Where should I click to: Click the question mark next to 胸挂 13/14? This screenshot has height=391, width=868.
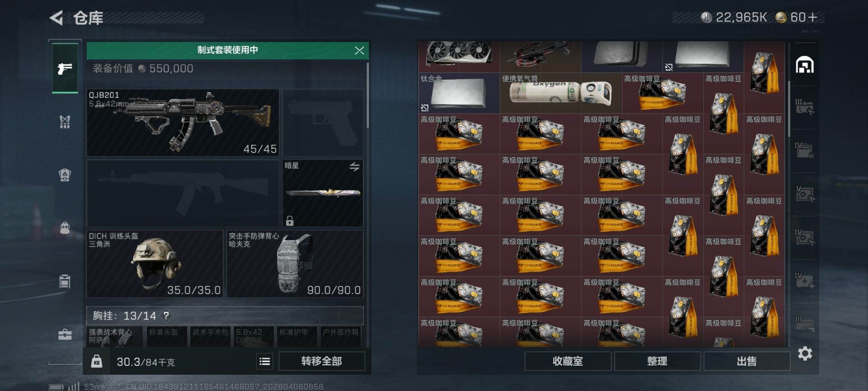coord(166,315)
